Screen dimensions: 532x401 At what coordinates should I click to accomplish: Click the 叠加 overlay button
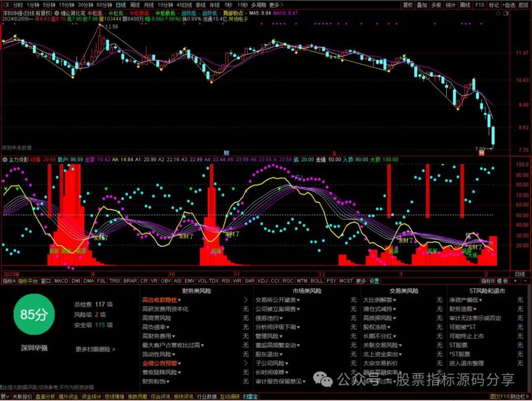pos(422,5)
